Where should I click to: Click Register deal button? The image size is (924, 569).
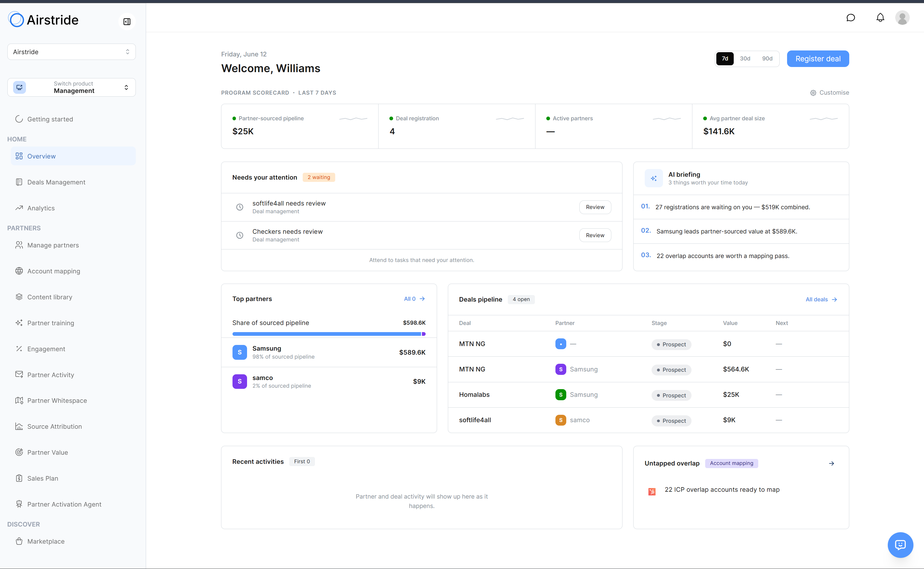pos(818,59)
